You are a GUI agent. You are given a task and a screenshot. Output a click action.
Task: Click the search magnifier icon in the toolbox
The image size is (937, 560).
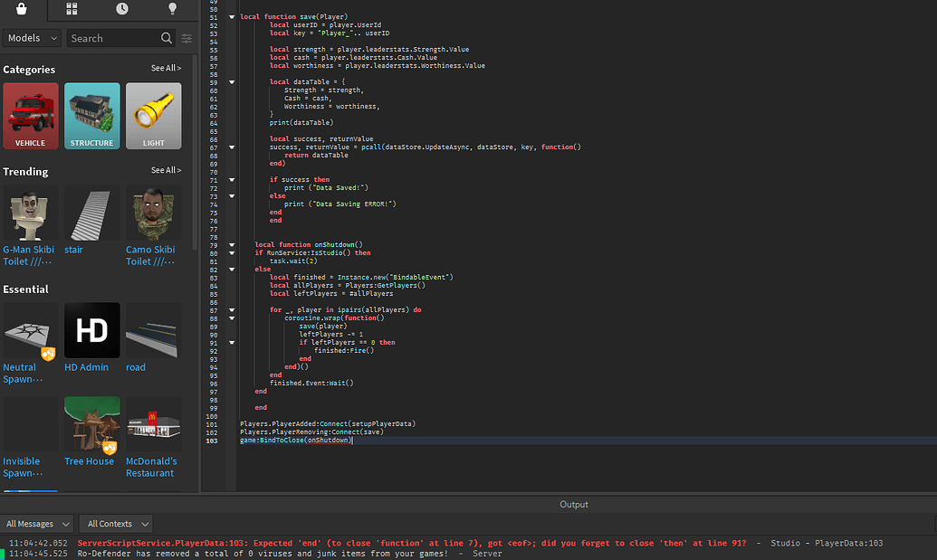click(167, 39)
